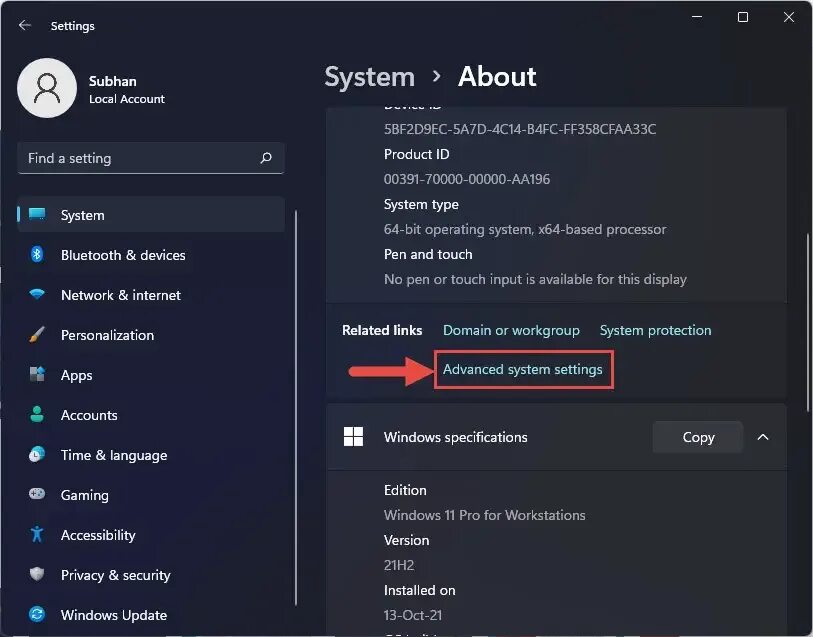This screenshot has width=813, height=637.
Task: Click the device ID 5BF2D9EC value
Action: (x=520, y=129)
